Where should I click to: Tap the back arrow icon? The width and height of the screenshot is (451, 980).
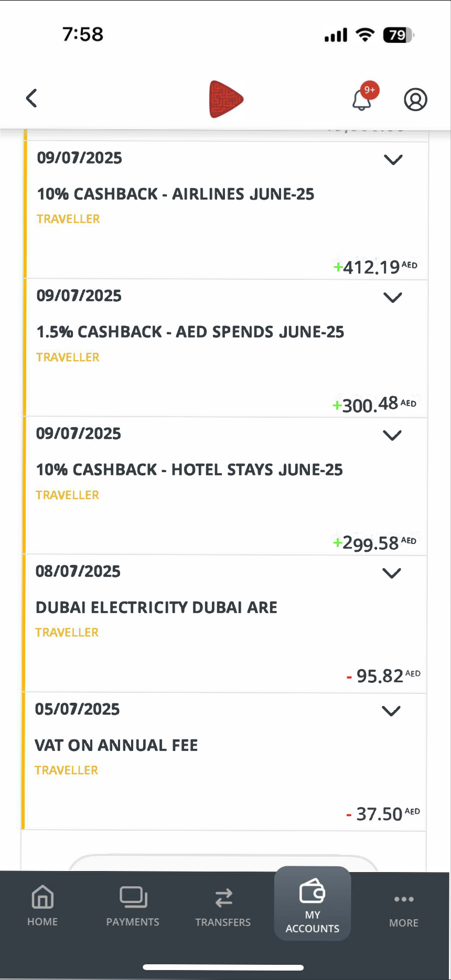click(32, 98)
